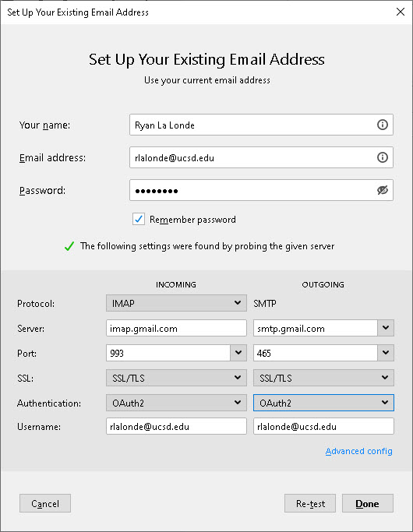Click the Cancel button

click(45, 503)
